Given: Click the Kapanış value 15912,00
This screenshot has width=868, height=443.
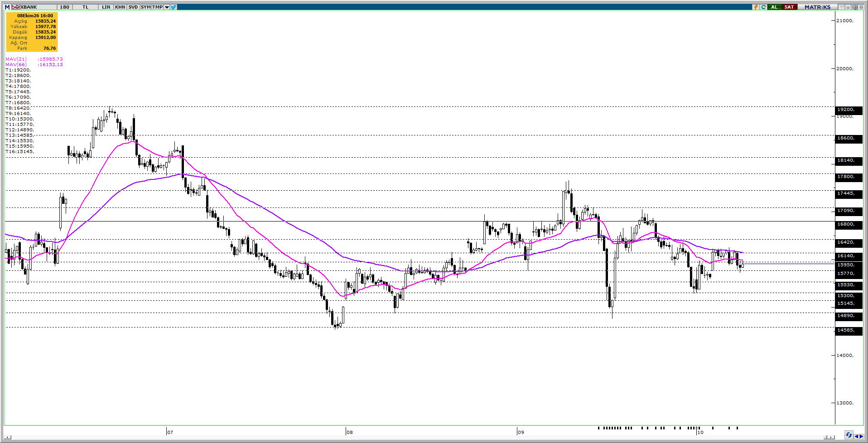Looking at the screenshot, I should 46,37.
